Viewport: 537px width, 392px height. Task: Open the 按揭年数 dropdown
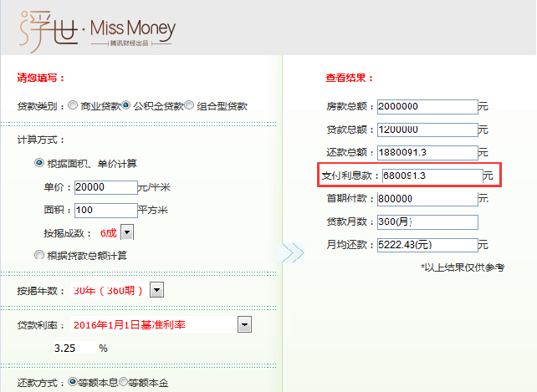[x=156, y=290]
